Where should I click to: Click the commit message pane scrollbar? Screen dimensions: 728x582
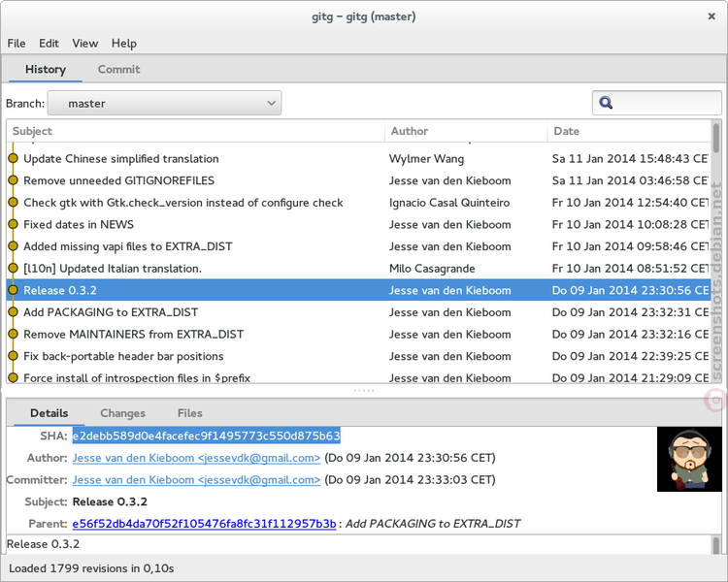(717, 544)
